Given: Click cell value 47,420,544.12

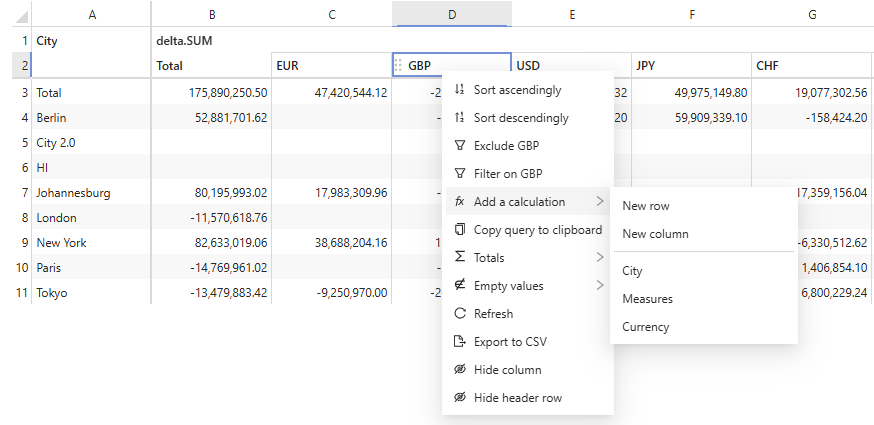Looking at the screenshot, I should [x=351, y=93].
